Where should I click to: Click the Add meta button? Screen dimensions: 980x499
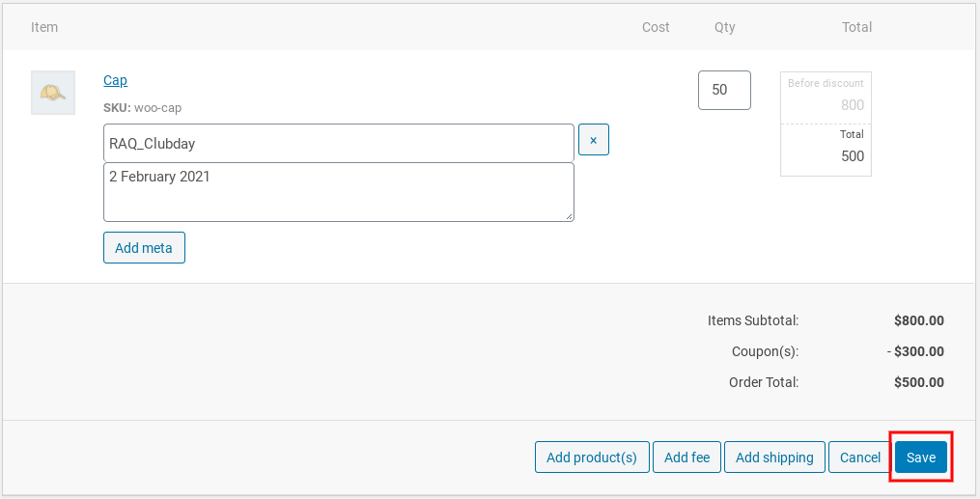[144, 247]
